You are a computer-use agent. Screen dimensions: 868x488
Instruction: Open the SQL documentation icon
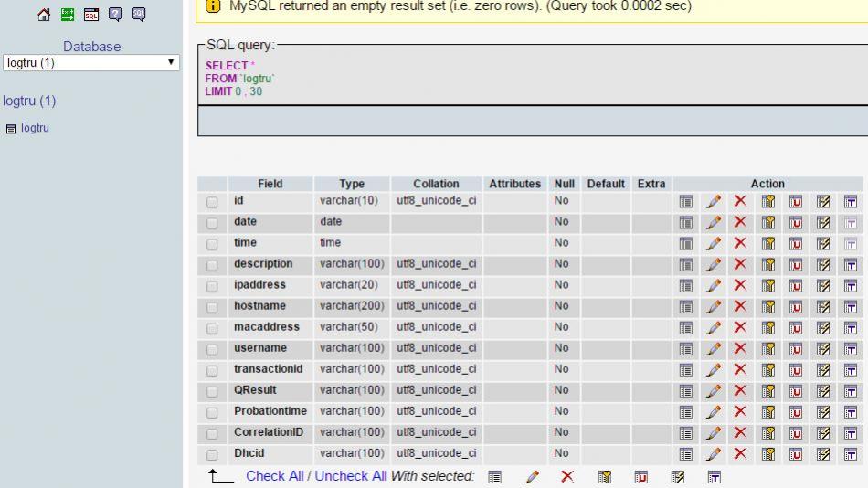click(x=139, y=15)
